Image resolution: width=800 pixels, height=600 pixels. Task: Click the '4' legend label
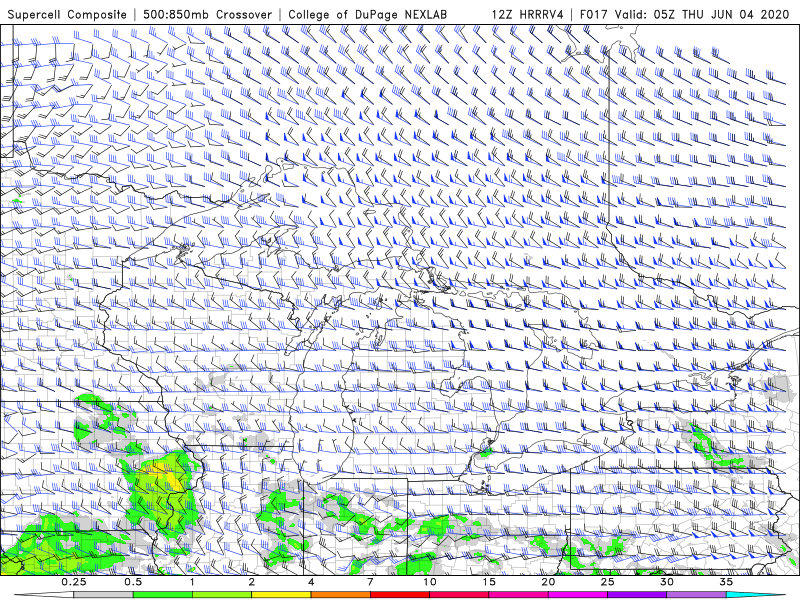311,582
